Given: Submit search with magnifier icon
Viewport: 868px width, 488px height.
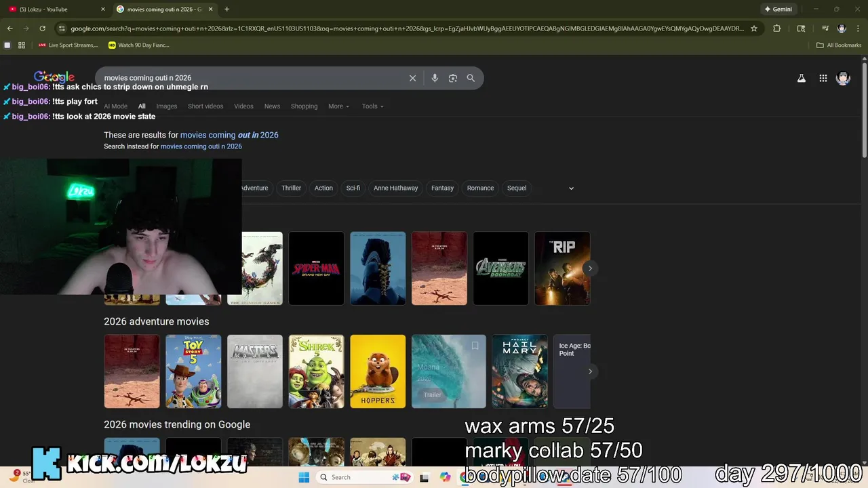Looking at the screenshot, I should [471, 78].
